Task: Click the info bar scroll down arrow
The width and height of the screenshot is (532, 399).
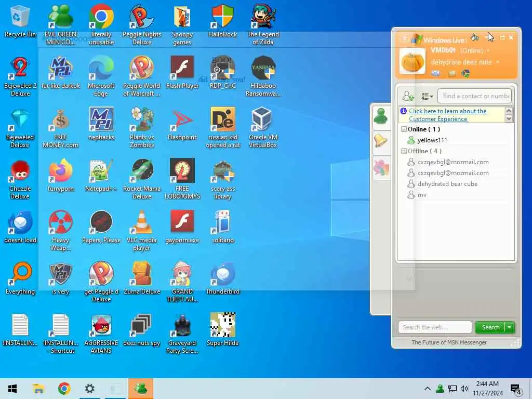Action: [x=509, y=119]
